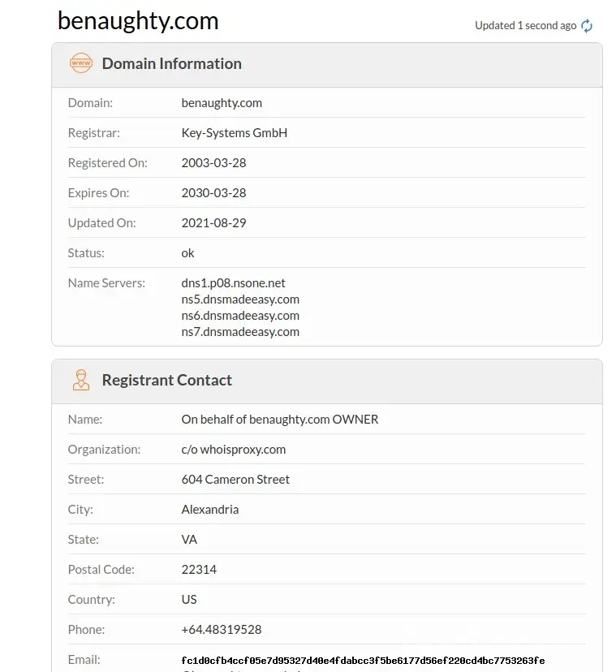Click name server ns6.dnsmadeeasy.com

pyautogui.click(x=240, y=316)
